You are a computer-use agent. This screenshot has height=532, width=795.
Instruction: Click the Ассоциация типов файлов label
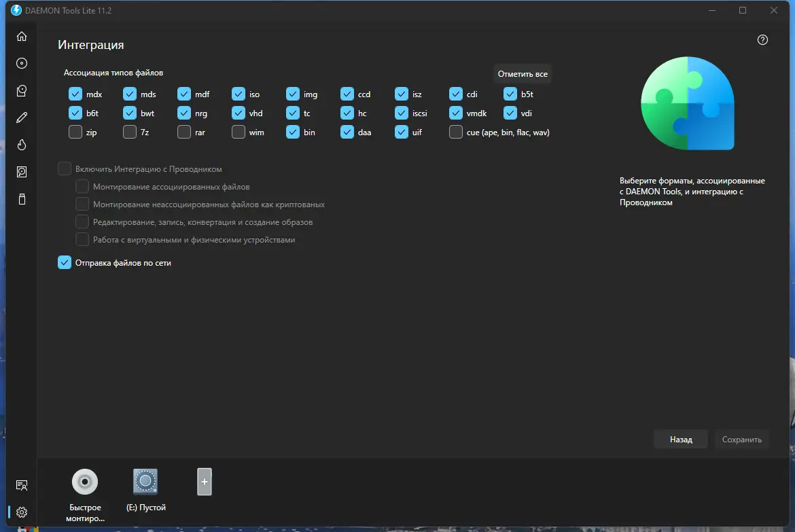coord(113,73)
